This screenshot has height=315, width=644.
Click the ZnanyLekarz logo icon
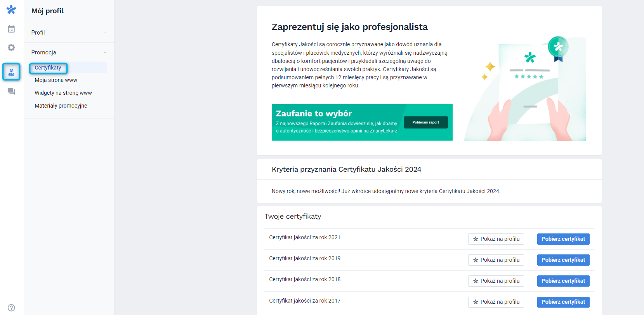coord(11,9)
